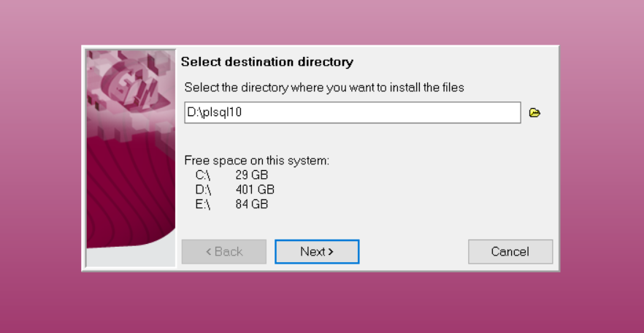Screen dimensions: 644x333
Task: Click the grayed-out Back button
Action: (224, 252)
